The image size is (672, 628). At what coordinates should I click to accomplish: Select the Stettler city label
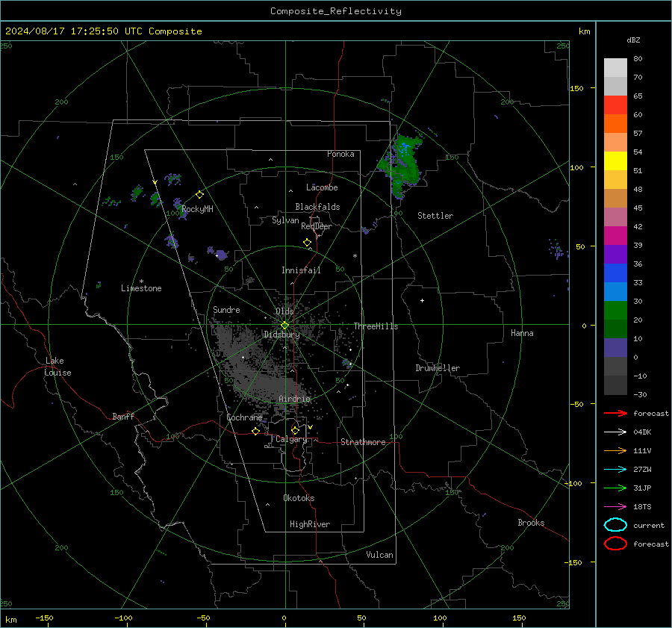tap(435, 216)
